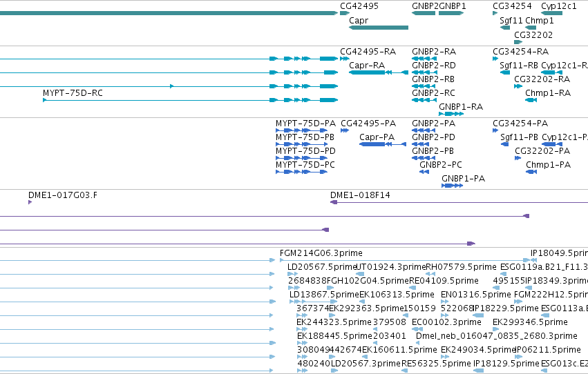Select the EK249034.5prime EST
588x374 pixels.
point(445,357)
